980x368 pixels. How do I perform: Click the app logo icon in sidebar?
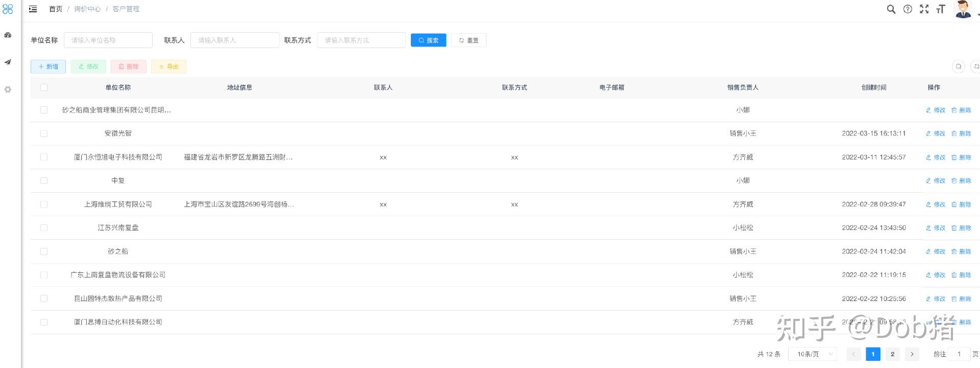coord(8,9)
